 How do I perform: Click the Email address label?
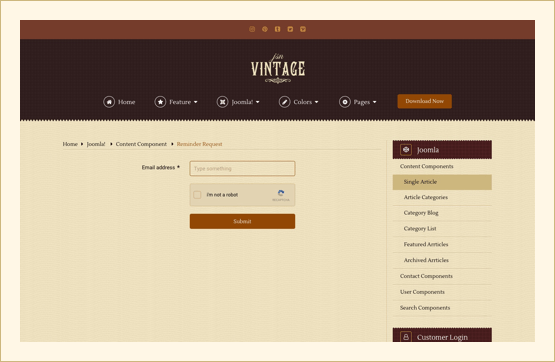pyautogui.click(x=161, y=167)
